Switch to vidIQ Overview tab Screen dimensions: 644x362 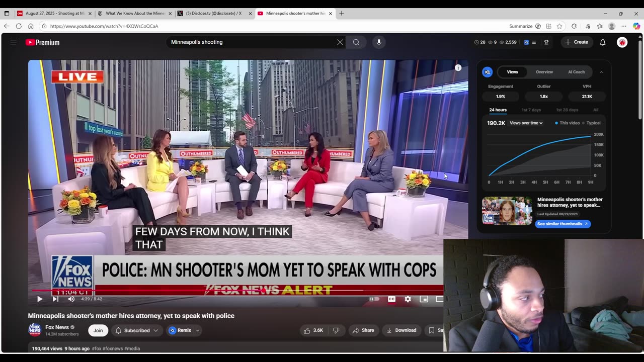click(544, 72)
